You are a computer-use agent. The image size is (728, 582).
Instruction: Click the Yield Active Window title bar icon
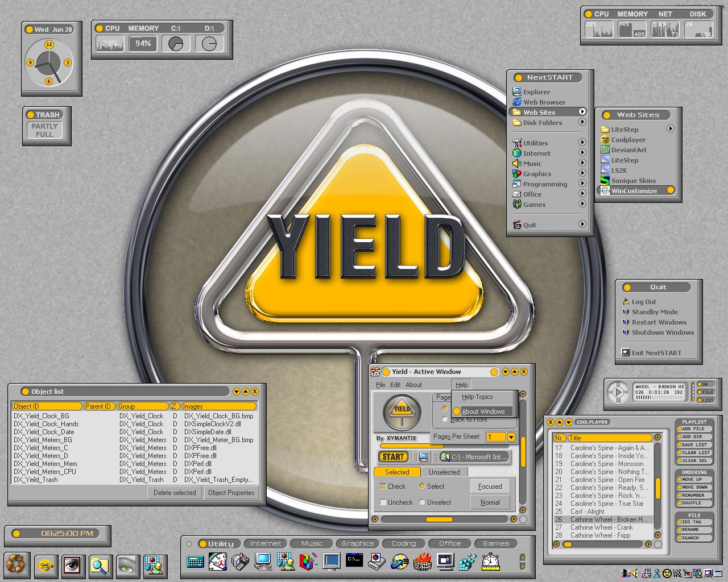[375, 372]
